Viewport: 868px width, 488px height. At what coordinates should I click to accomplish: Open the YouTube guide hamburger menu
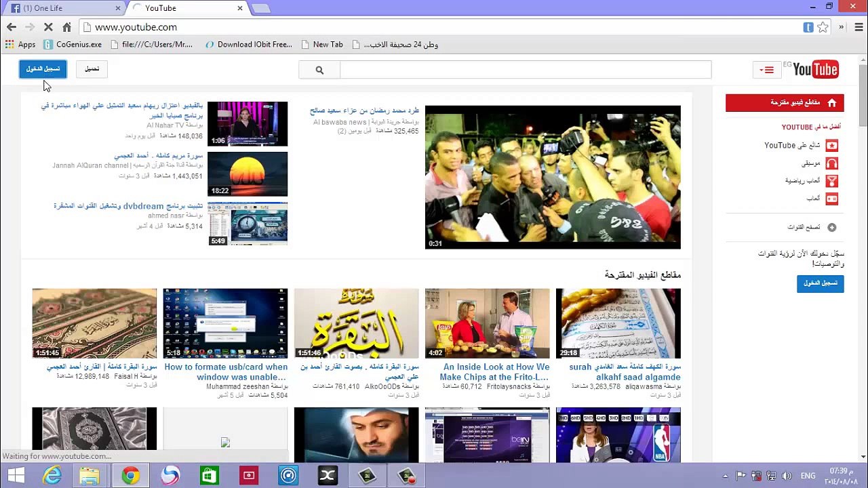[x=768, y=69]
